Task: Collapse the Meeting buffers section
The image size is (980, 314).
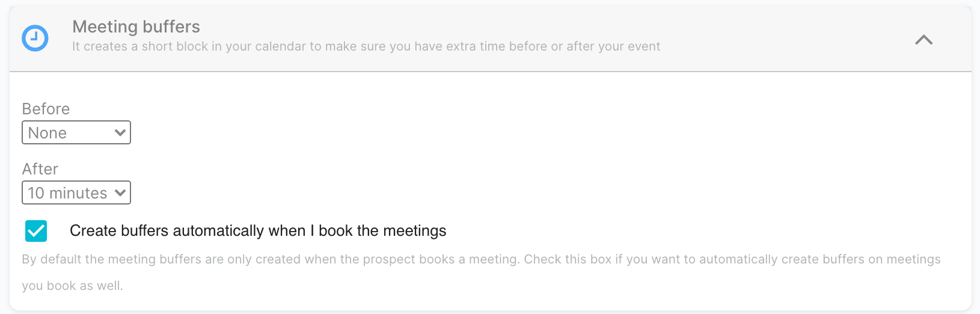Action: (x=923, y=40)
